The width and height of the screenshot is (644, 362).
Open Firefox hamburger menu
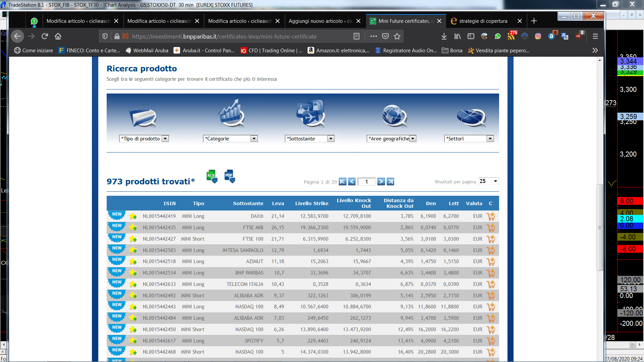coord(595,36)
